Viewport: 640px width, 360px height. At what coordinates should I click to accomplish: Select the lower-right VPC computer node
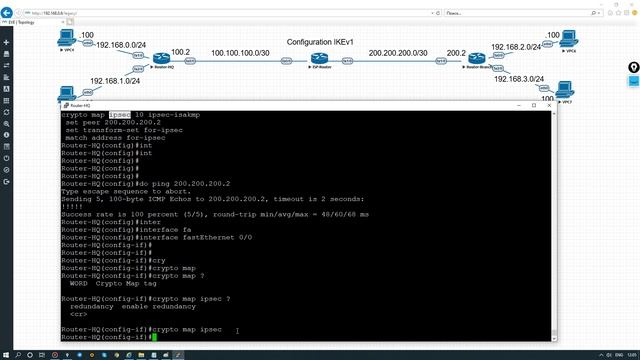565,90
